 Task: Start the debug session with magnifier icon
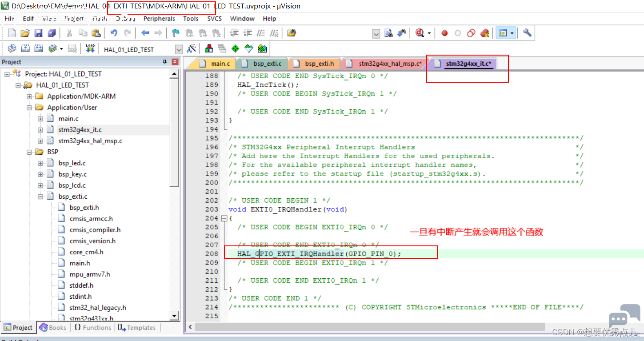420,33
